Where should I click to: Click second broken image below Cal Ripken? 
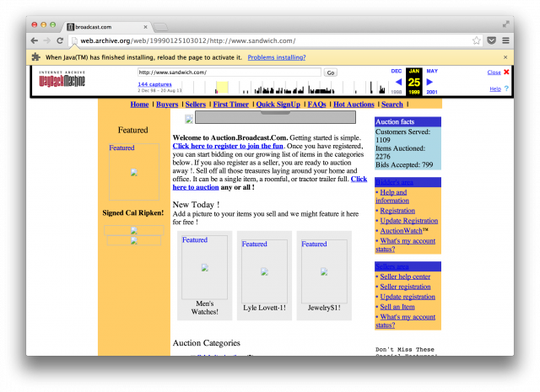[x=134, y=240]
